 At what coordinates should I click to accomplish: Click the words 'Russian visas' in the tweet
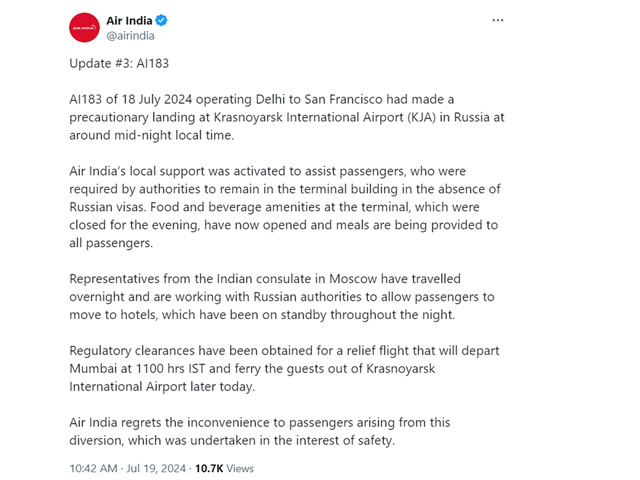click(107, 207)
